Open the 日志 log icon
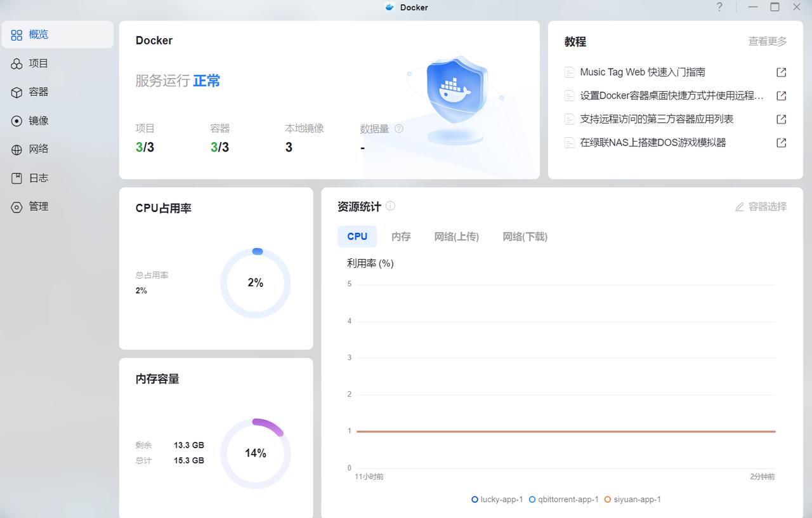 pyautogui.click(x=16, y=178)
